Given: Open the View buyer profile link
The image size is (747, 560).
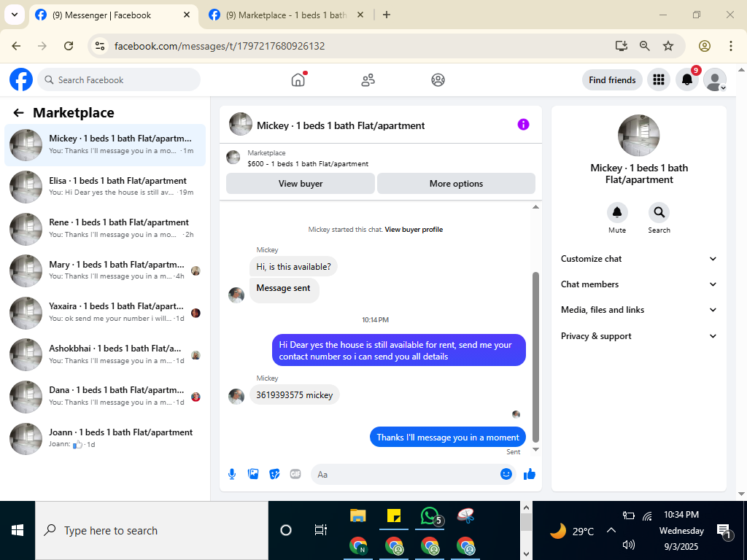Looking at the screenshot, I should pos(414,230).
